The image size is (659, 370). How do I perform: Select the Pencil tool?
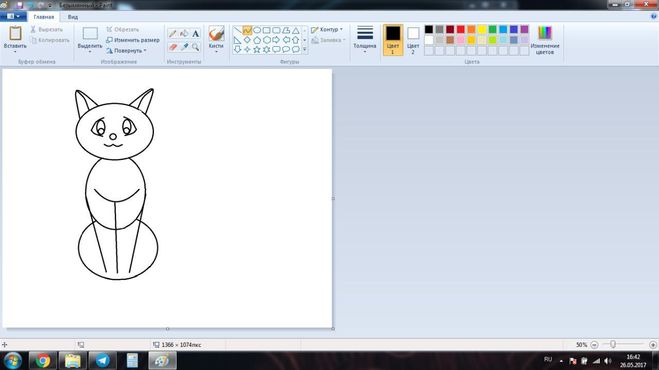coord(172,34)
